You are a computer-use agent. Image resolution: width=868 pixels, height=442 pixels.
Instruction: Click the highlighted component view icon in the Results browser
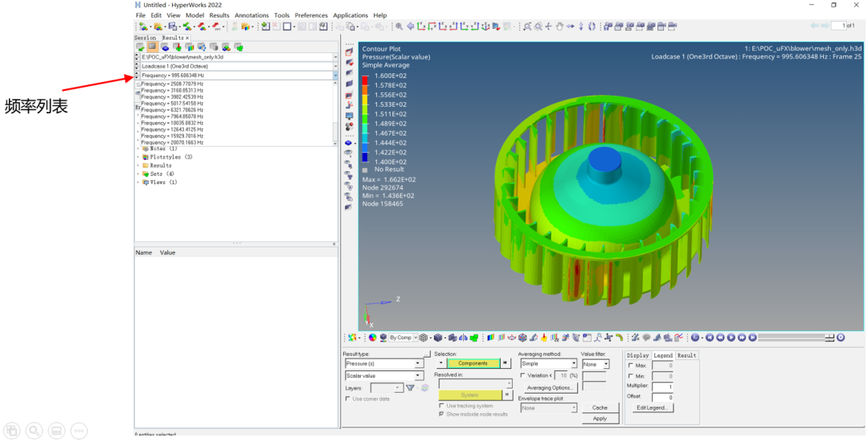pyautogui.click(x=152, y=47)
